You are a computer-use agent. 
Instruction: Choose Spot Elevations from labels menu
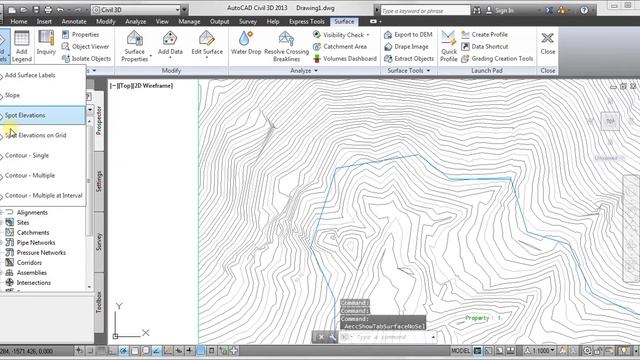[42, 115]
